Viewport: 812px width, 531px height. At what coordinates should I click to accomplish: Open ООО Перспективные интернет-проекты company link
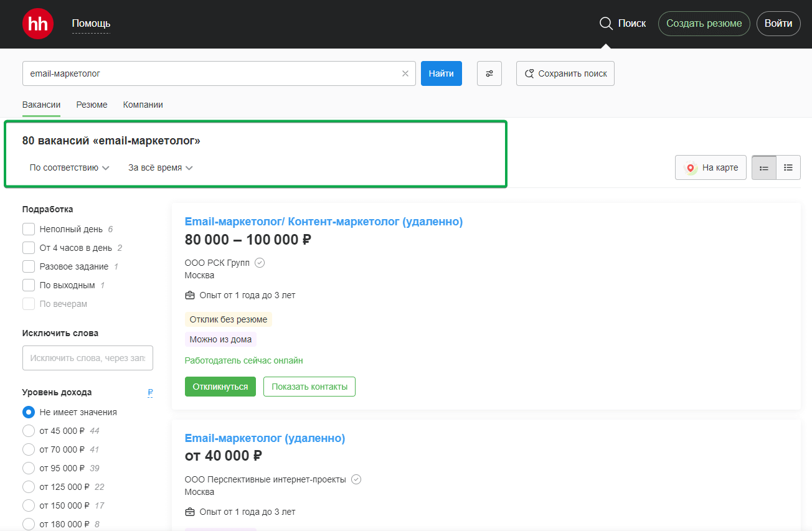point(265,479)
